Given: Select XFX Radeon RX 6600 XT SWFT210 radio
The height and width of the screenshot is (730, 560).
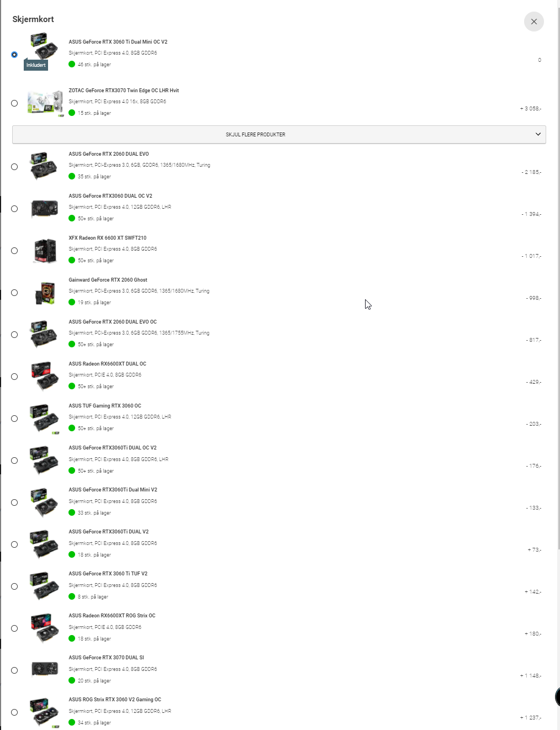Looking at the screenshot, I should click(x=14, y=251).
